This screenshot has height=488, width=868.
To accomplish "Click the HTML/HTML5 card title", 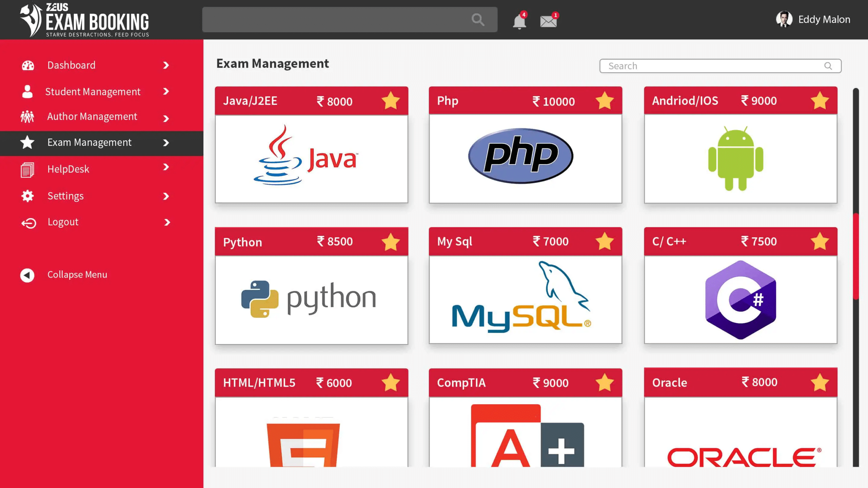I will [x=259, y=383].
